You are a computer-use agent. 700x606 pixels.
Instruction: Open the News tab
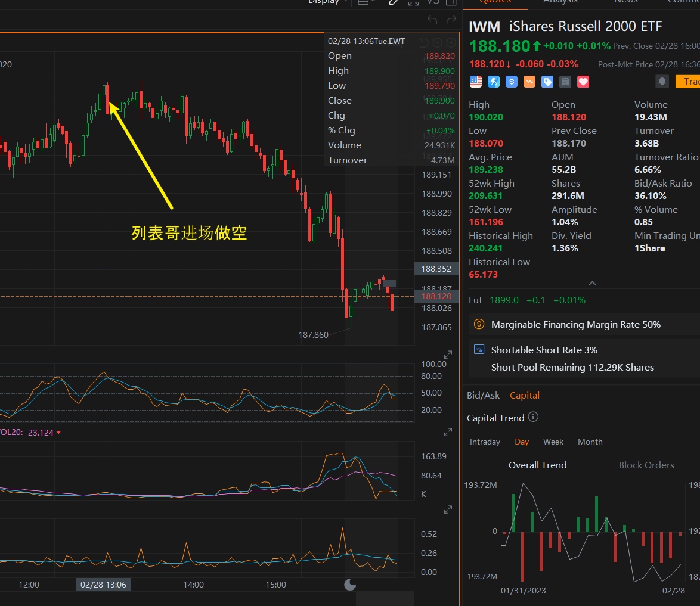626,2
